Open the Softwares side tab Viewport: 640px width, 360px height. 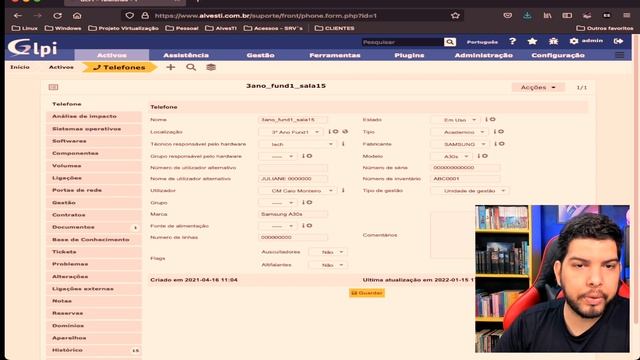tap(94, 141)
